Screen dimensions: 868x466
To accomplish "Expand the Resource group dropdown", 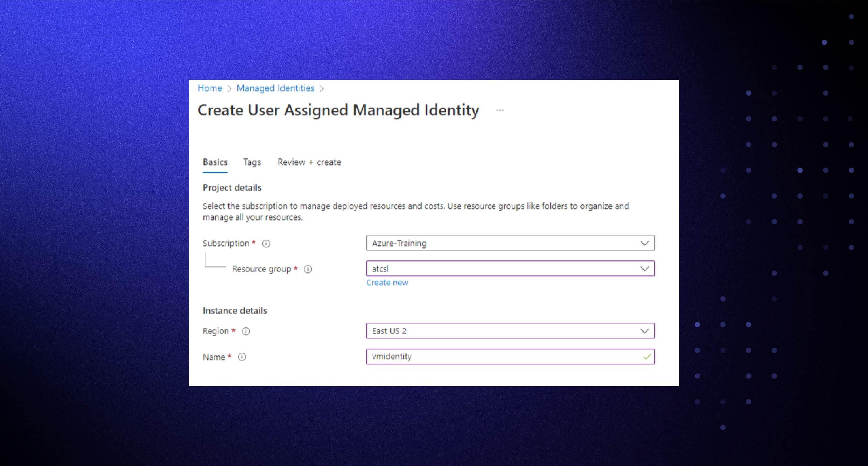I will (x=644, y=269).
